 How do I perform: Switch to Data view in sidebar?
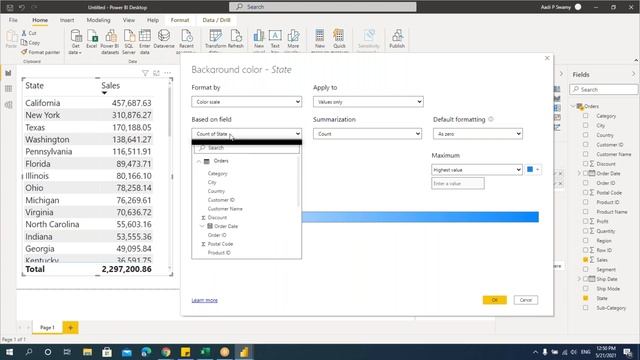pos(8,89)
